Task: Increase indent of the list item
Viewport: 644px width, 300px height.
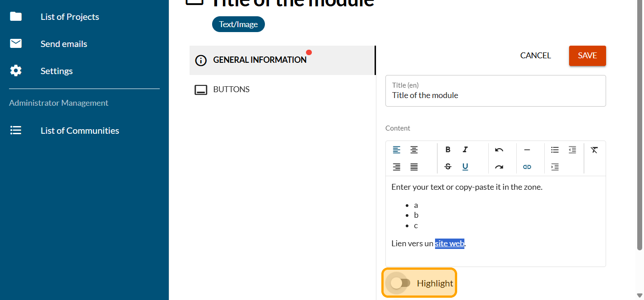Action: pyautogui.click(x=555, y=167)
